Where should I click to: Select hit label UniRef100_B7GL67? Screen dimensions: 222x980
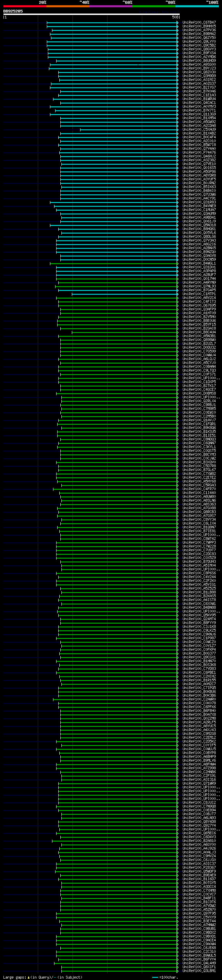pyautogui.click(x=199, y=469)
